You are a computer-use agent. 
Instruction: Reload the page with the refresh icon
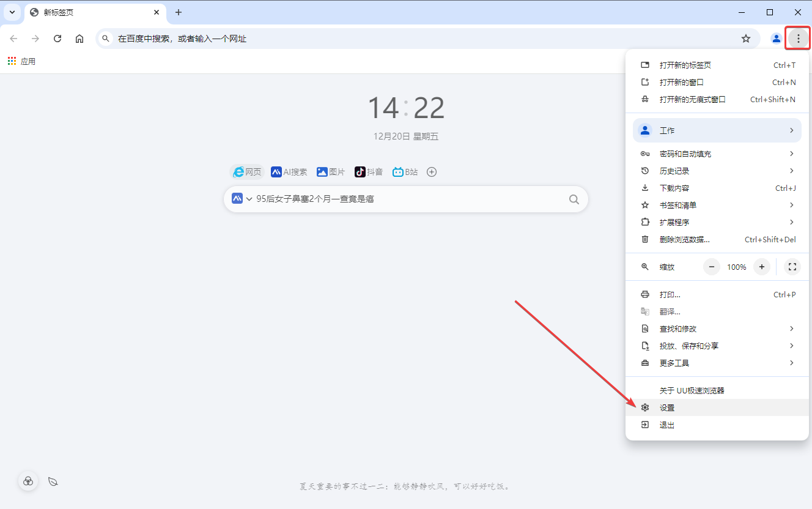pos(57,39)
